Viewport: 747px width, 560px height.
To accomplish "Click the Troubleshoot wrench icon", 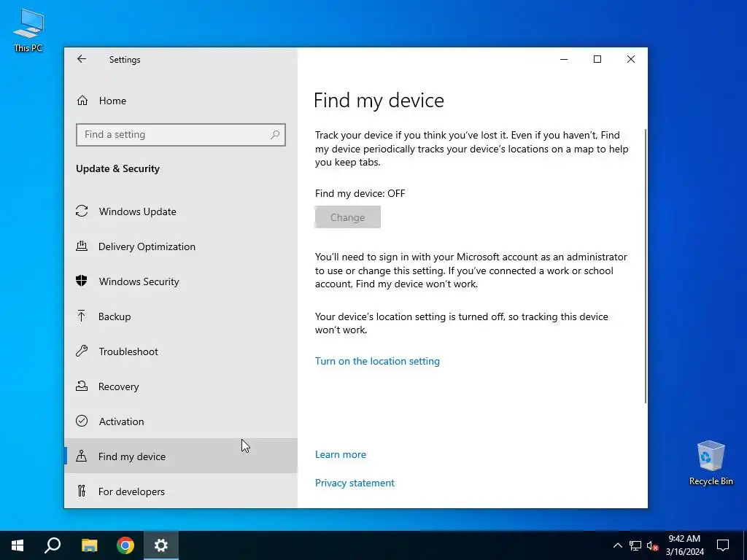I will [82, 351].
